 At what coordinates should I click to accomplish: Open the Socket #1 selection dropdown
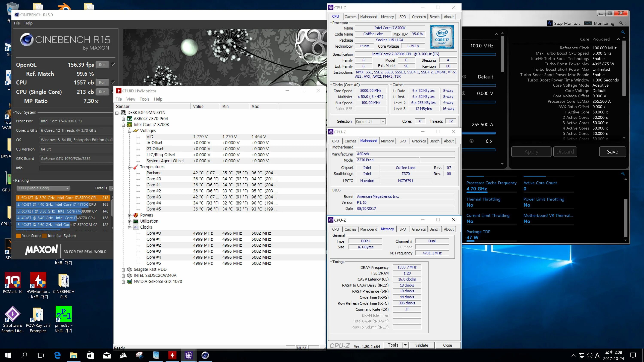[370, 122]
